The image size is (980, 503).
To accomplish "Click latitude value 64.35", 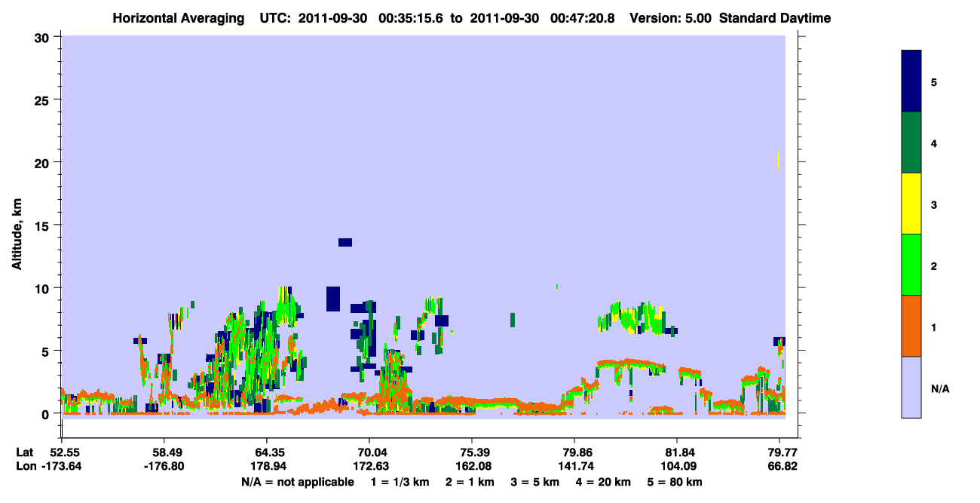I will coord(267,452).
